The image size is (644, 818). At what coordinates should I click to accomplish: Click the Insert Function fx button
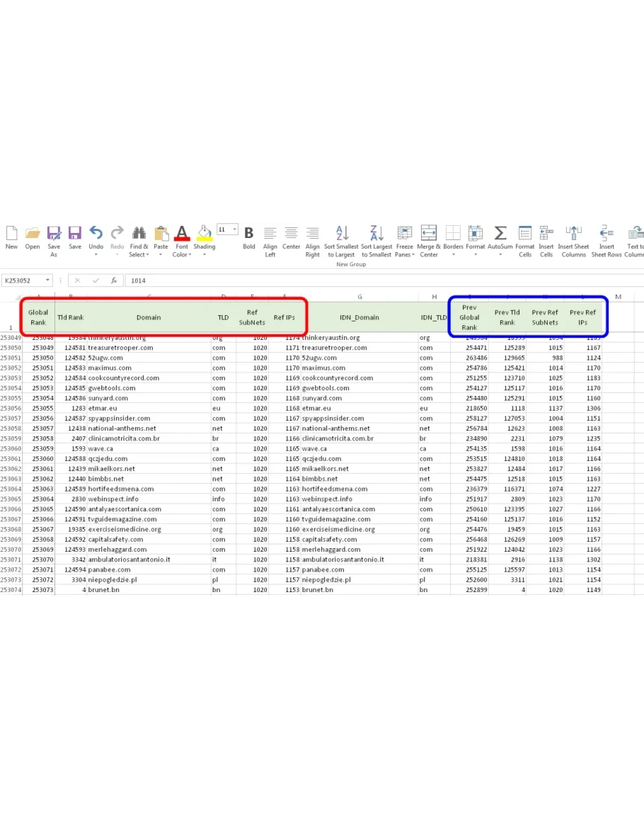[113, 280]
